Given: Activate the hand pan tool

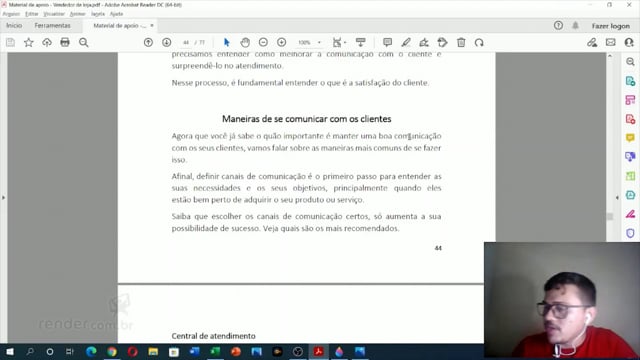Looking at the screenshot, I should tap(245, 42).
